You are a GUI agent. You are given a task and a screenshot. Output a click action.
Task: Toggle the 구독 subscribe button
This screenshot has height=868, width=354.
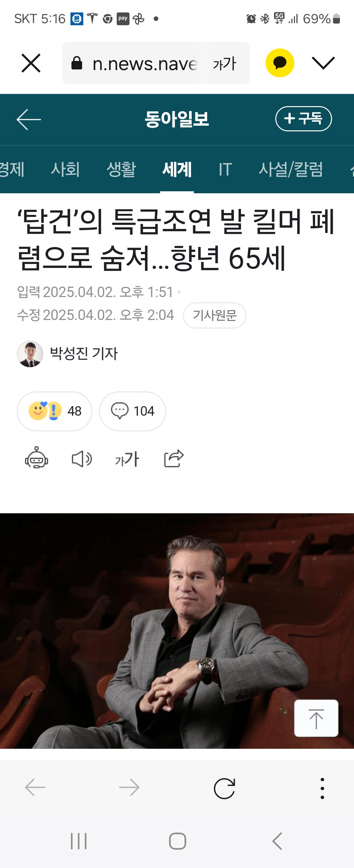(x=304, y=119)
